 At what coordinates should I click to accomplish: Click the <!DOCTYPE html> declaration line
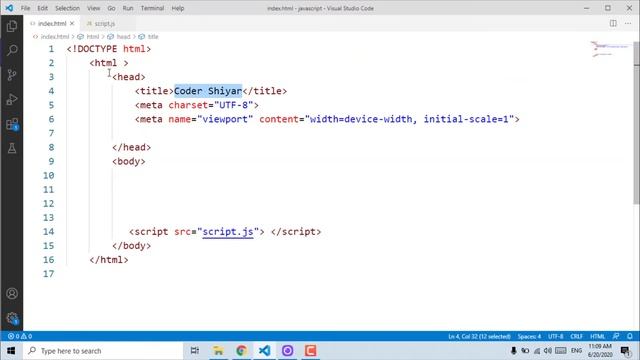(109, 49)
